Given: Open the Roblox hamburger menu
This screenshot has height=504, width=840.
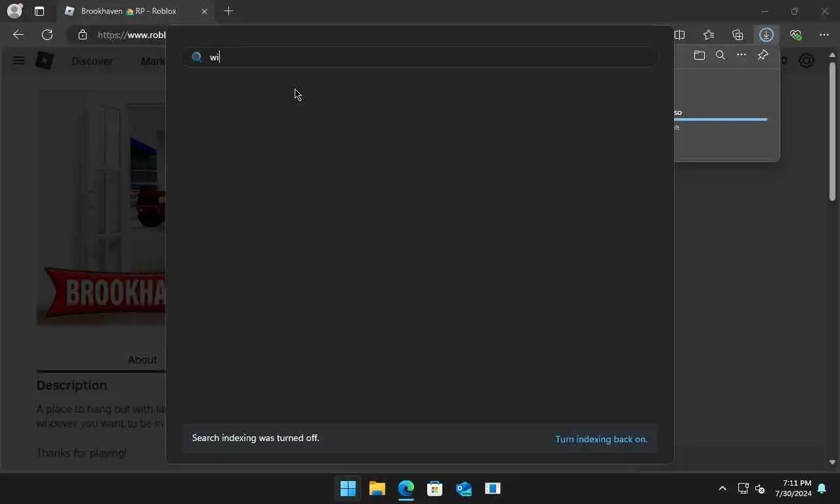Looking at the screenshot, I should (18, 61).
